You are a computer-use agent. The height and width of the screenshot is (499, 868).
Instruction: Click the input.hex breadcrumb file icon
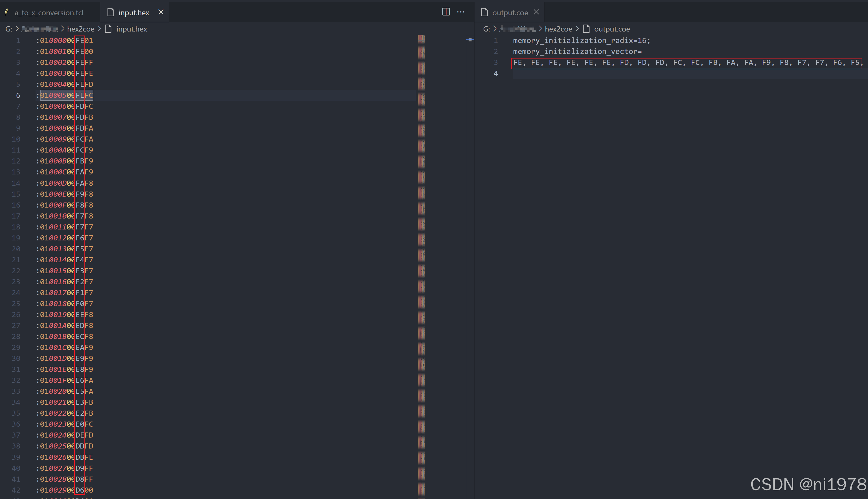pos(108,29)
